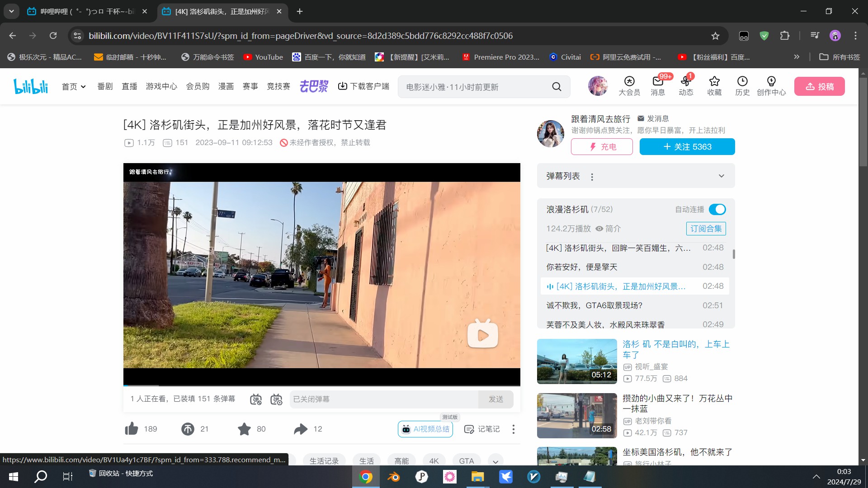Screen dimensions: 868x488
Task: Open 动态 feed icon
Action: click(x=686, y=86)
